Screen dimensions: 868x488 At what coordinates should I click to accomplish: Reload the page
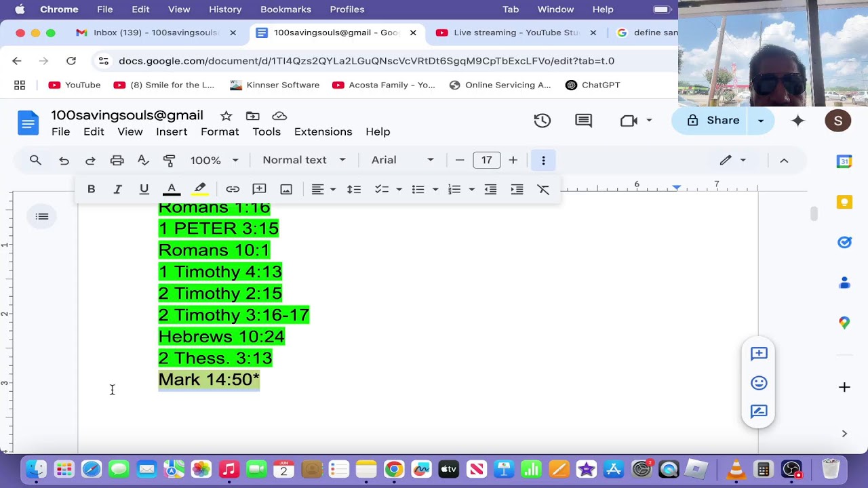click(x=71, y=61)
